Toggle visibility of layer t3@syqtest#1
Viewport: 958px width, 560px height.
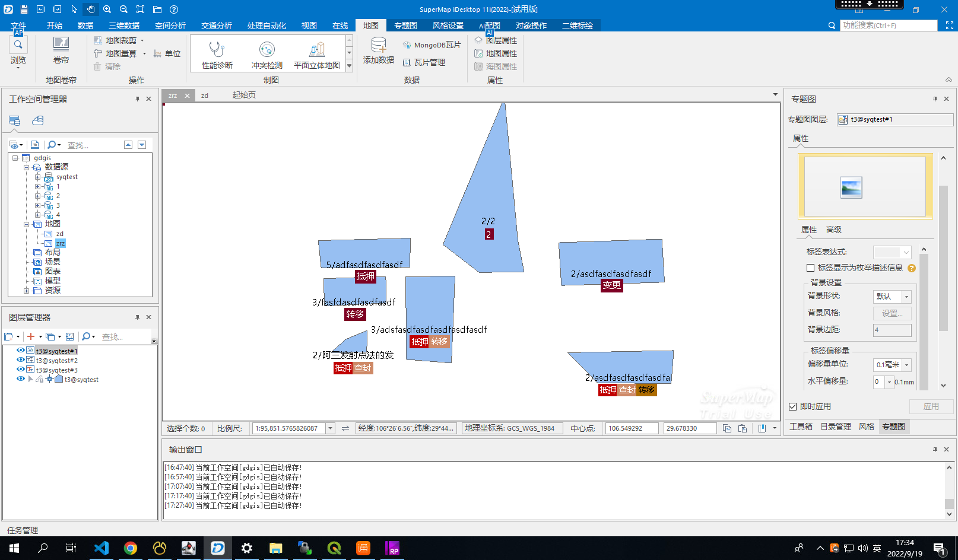point(21,351)
